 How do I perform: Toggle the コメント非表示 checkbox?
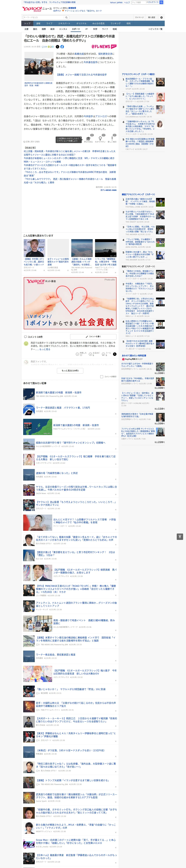tap(102, 377)
